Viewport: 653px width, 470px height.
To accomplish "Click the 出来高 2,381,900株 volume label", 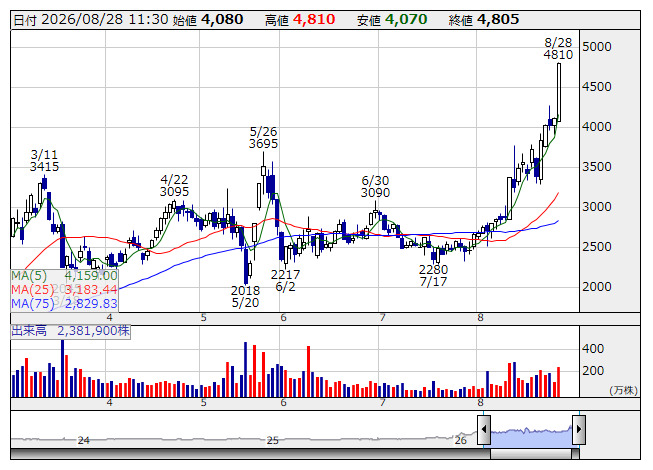I will (x=70, y=331).
